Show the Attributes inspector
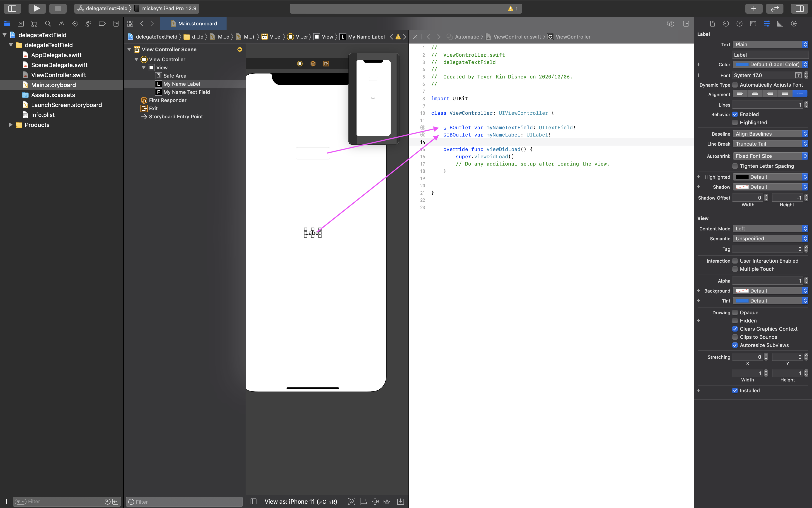812x508 pixels. [x=767, y=24]
